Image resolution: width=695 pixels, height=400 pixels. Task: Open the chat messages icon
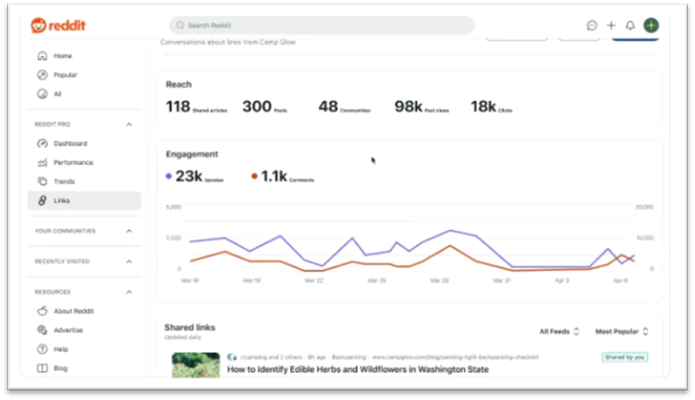(592, 25)
